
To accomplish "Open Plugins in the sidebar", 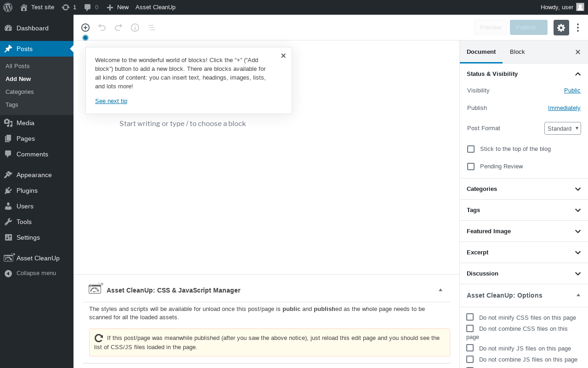I will [x=37, y=190].
